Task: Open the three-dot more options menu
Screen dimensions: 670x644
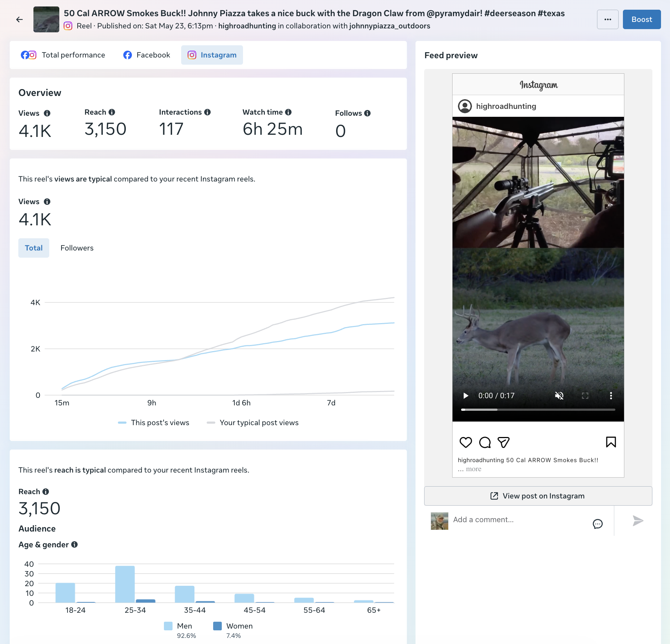Action: click(607, 19)
